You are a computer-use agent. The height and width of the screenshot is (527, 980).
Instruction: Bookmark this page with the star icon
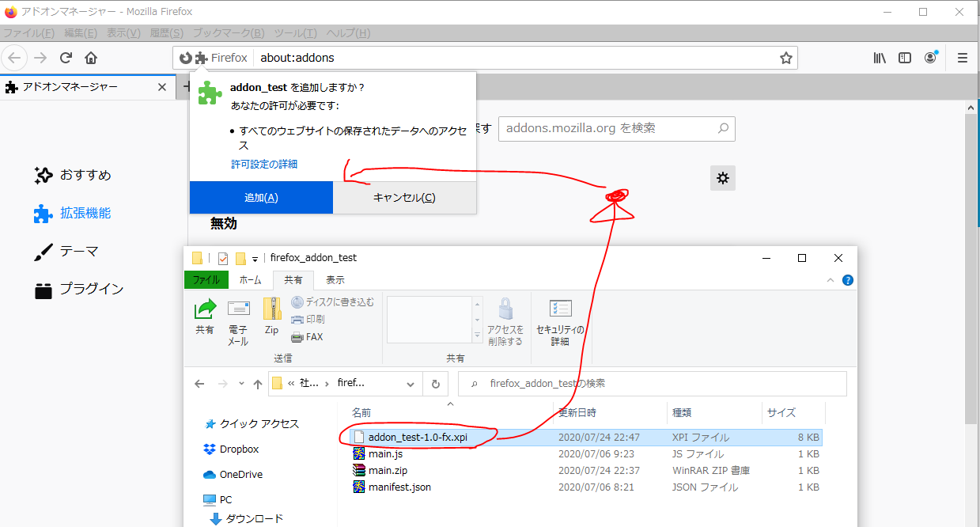(x=785, y=58)
